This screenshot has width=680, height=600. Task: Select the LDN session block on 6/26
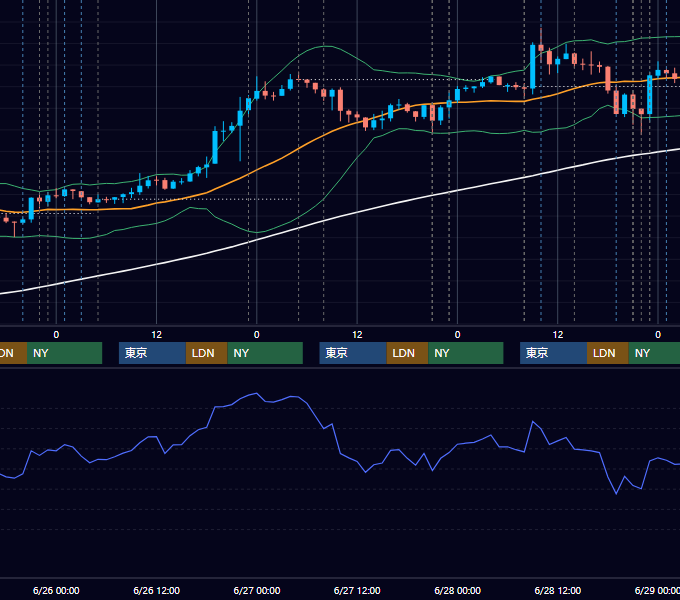[x=206, y=353]
